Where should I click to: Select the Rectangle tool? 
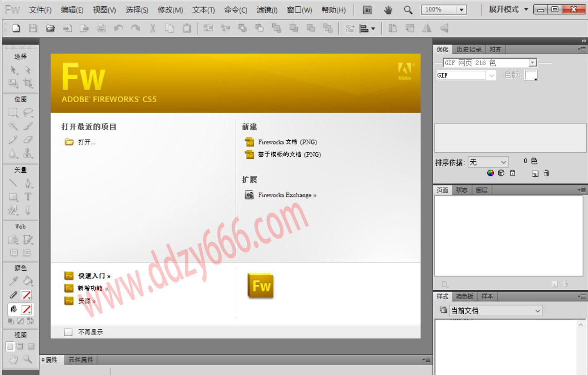(x=14, y=197)
